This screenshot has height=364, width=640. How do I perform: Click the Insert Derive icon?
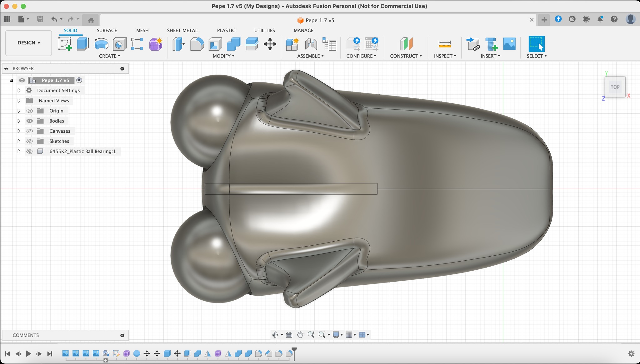tap(473, 44)
